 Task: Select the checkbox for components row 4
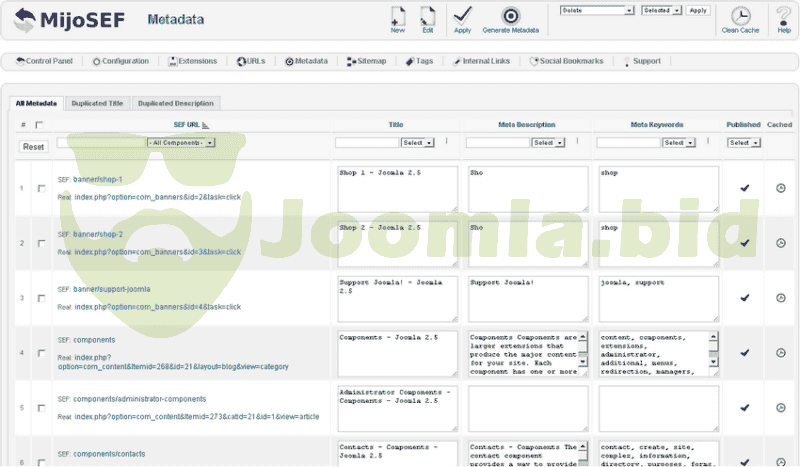pyautogui.click(x=41, y=353)
